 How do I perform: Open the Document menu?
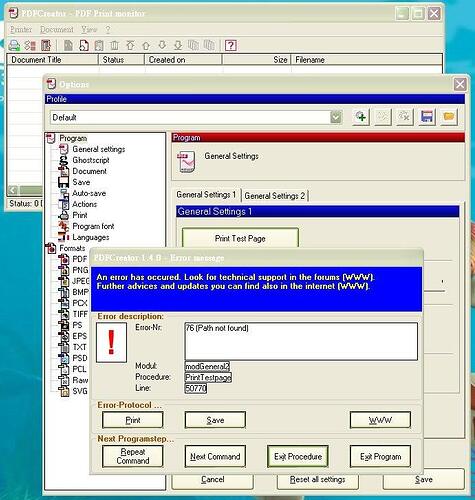point(57,30)
